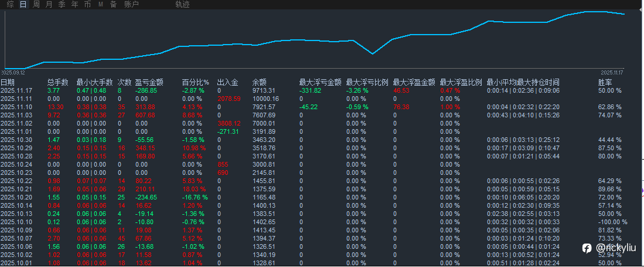Click the 46.53 max floating profit
The height and width of the screenshot is (267, 644).
(401, 90)
